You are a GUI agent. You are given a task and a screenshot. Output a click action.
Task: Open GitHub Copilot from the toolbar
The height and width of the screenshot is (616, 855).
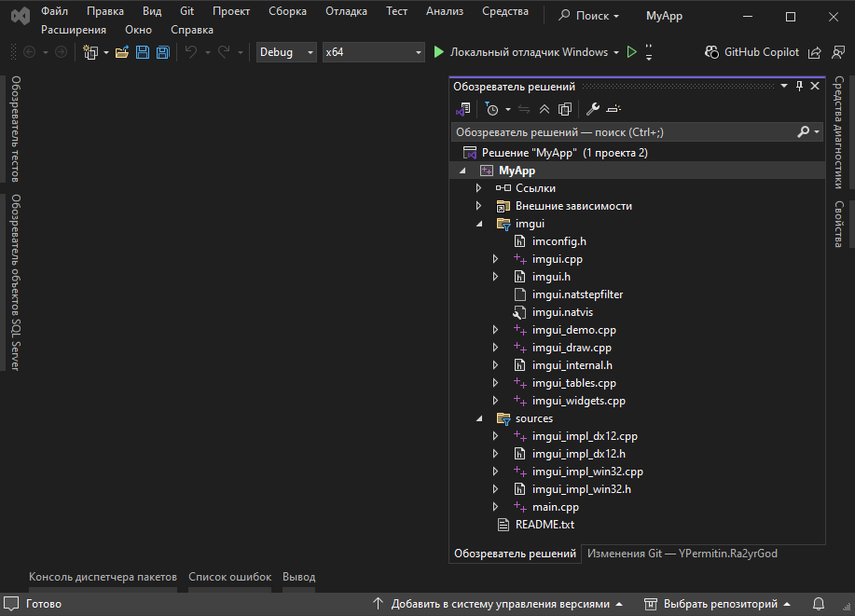click(752, 52)
